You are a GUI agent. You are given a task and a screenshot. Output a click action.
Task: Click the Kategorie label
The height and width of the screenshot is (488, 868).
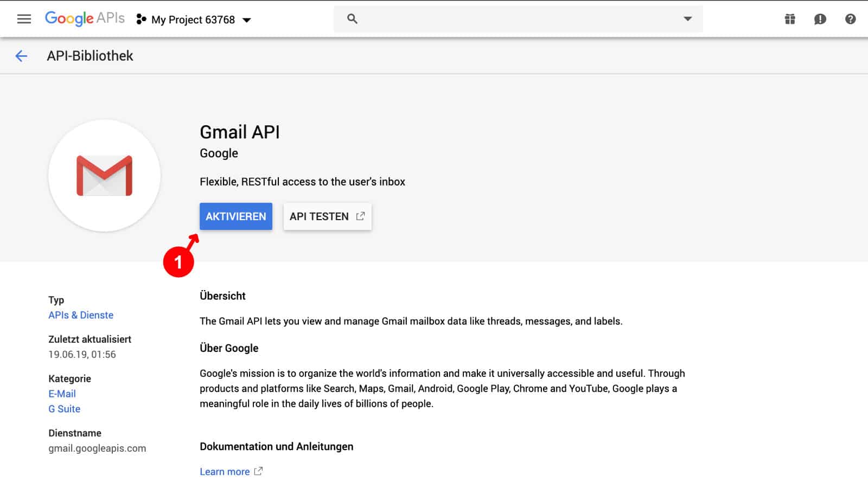pyautogui.click(x=69, y=378)
